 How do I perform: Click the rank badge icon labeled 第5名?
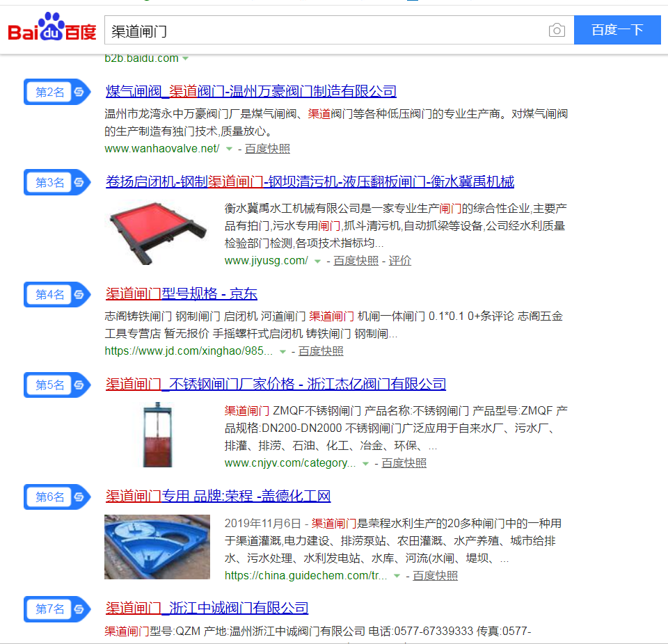[x=57, y=385]
